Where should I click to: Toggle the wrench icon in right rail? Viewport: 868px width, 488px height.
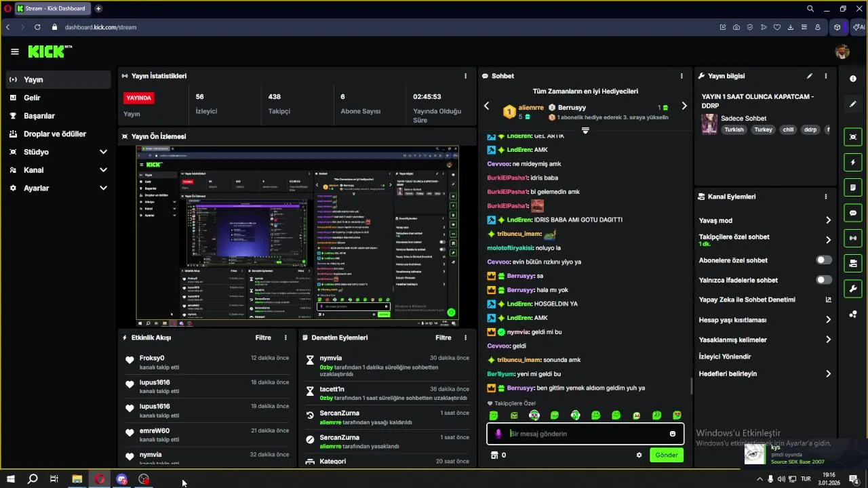click(x=853, y=288)
